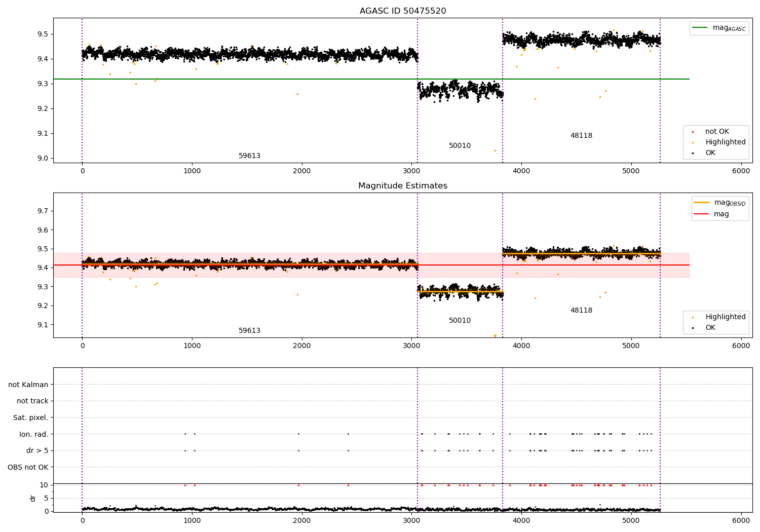Click the 2000 x-axis tick of the middle plot

pos(302,346)
